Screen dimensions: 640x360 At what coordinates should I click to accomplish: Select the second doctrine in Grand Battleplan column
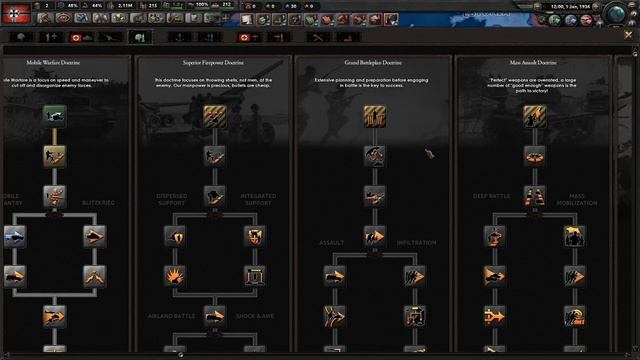tap(375, 156)
